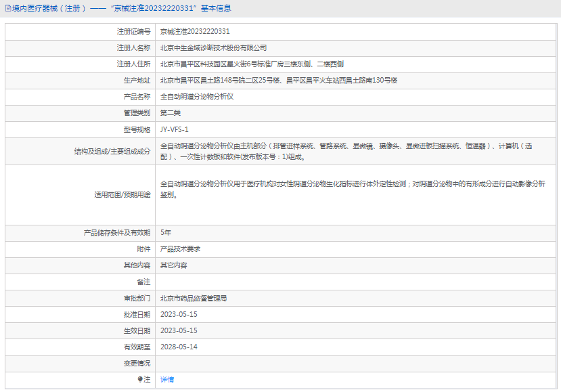Select the 生效日期 value 2023-05-15
The image size is (561, 392).
[179, 331]
